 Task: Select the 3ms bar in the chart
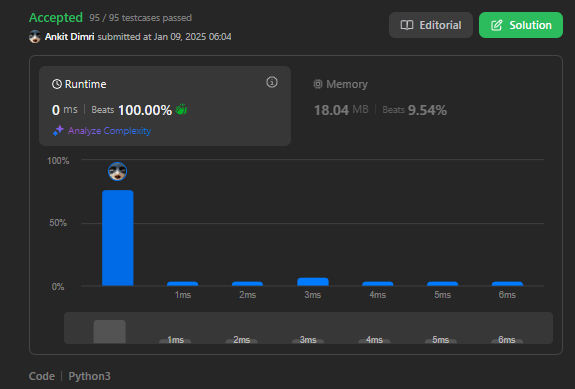coord(313,282)
